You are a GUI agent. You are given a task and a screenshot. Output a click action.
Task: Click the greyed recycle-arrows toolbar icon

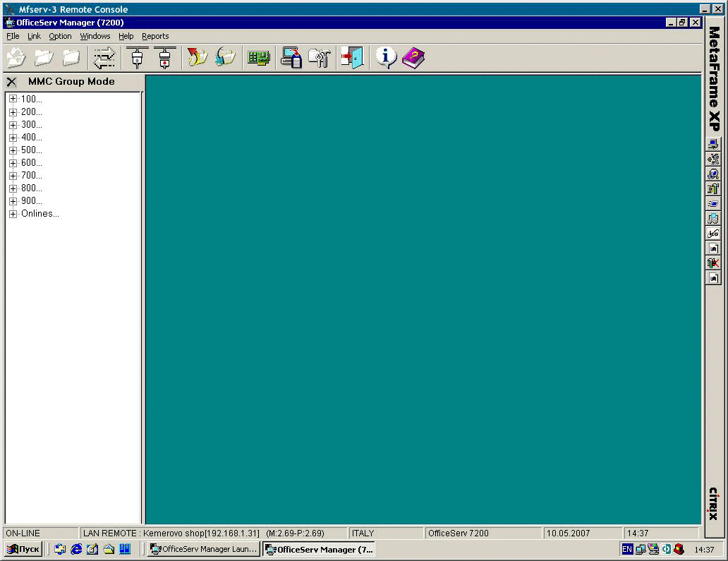pos(17,58)
